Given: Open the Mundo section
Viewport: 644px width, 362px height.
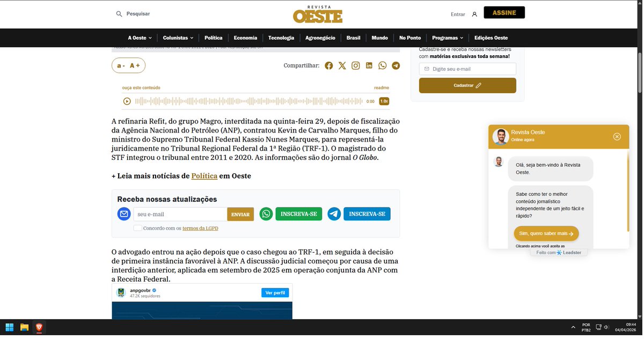Looking at the screenshot, I should click(380, 38).
